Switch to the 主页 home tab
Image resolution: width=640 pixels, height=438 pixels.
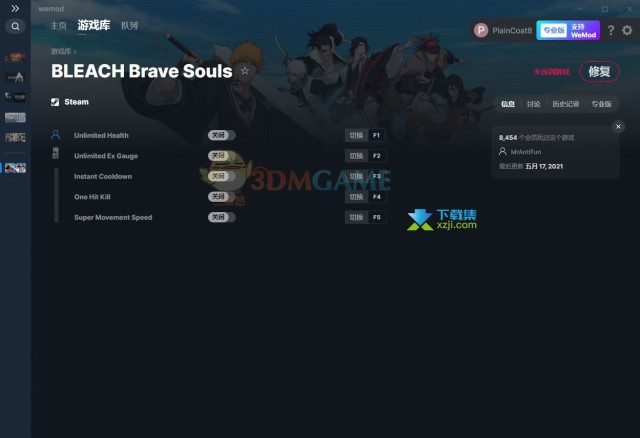(58, 26)
